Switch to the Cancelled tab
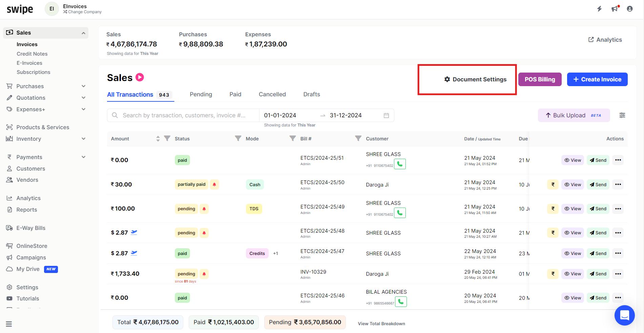Screen dimensions: 644x333 pos(272,94)
